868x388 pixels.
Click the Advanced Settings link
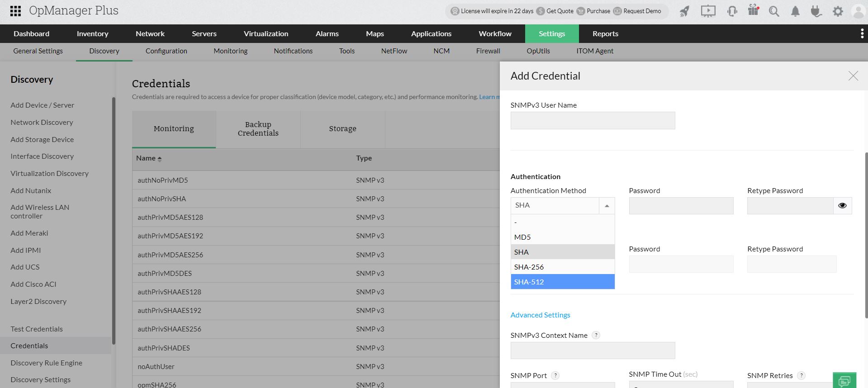pos(540,315)
